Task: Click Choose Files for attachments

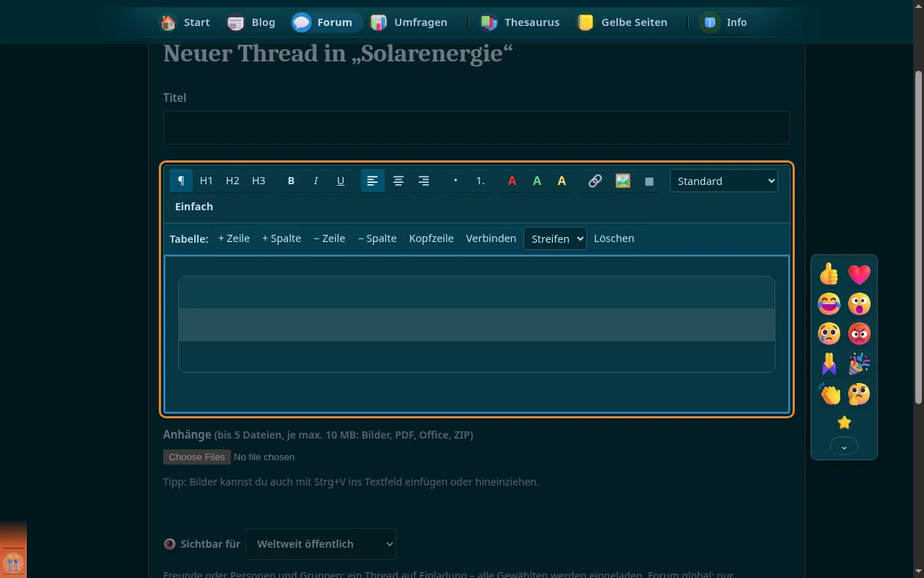Action: coord(197,457)
